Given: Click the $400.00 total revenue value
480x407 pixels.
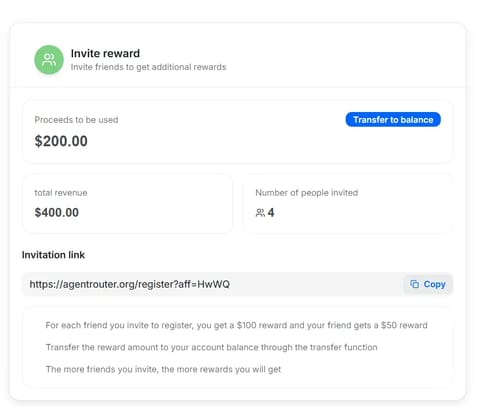Looking at the screenshot, I should 57,212.
